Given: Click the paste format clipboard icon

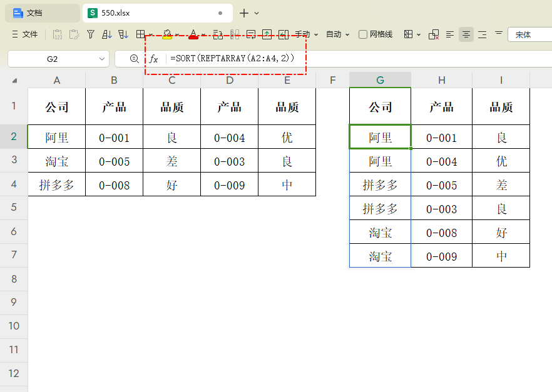Looking at the screenshot, I should coord(74,34).
